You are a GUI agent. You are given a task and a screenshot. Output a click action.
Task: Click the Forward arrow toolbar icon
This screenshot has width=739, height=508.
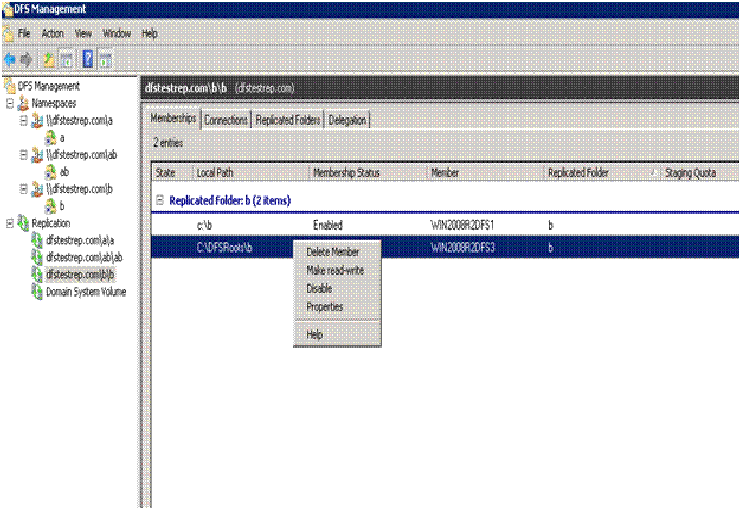click(x=28, y=59)
